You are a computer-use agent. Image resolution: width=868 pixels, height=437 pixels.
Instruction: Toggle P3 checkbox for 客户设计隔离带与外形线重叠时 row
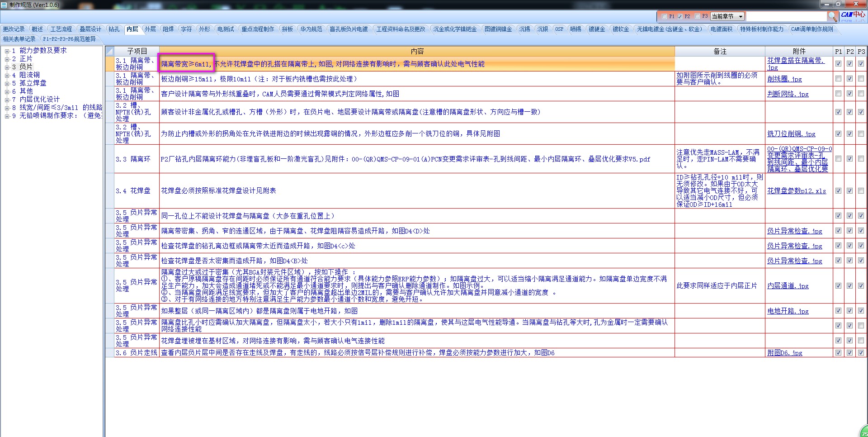tap(861, 94)
